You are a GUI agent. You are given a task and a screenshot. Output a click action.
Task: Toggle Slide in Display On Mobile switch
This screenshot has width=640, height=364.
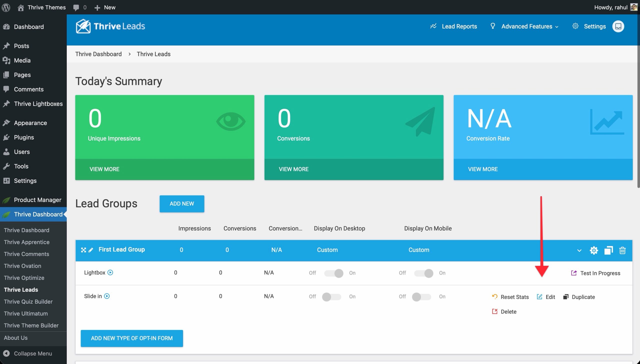421,297
